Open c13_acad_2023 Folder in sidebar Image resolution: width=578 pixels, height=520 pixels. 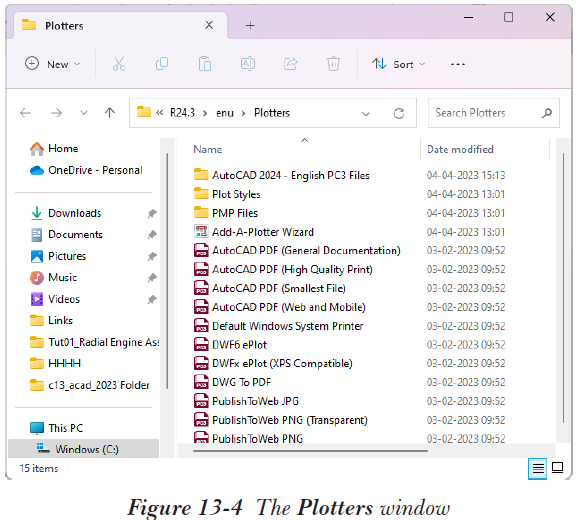click(90, 385)
